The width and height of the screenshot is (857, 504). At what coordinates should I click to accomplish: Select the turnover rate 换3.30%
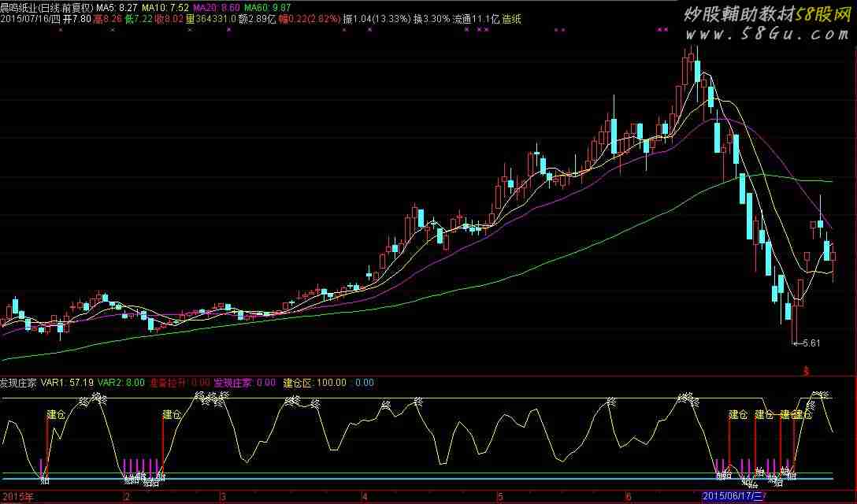click(432, 19)
